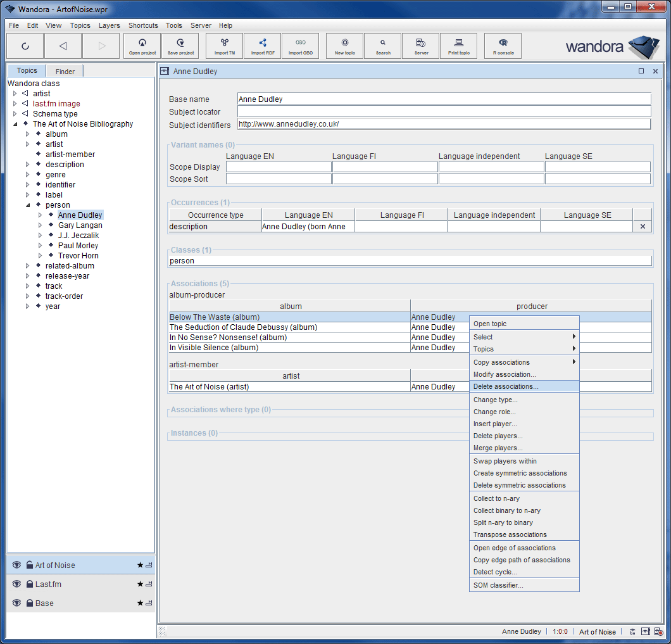Toggle visibility of Art of Noise layer
The width and height of the screenshot is (671, 644).
[x=16, y=565]
